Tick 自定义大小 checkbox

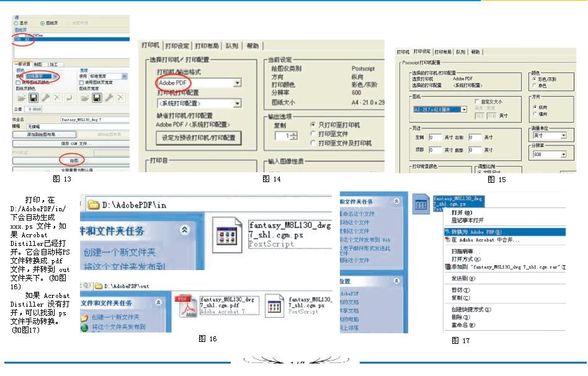pyautogui.click(x=476, y=102)
